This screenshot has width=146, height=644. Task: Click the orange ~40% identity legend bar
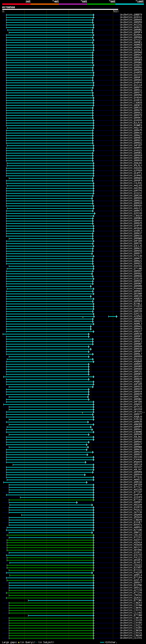tap(45, 4)
